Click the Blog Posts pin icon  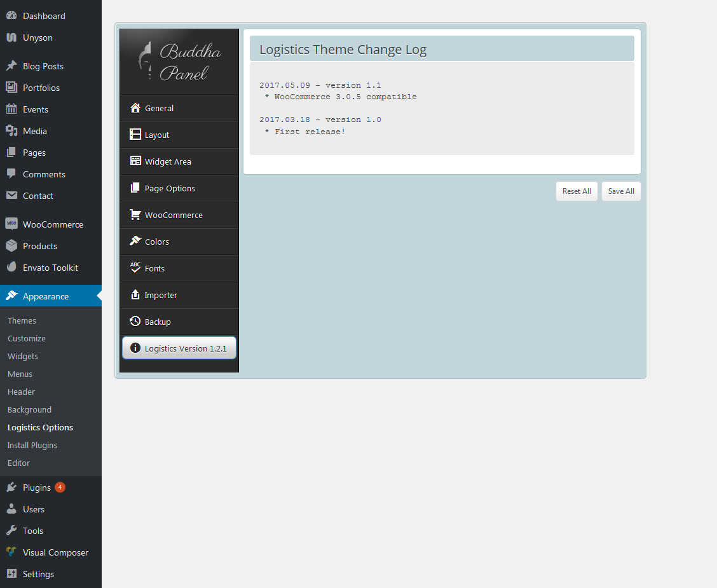pyautogui.click(x=11, y=66)
